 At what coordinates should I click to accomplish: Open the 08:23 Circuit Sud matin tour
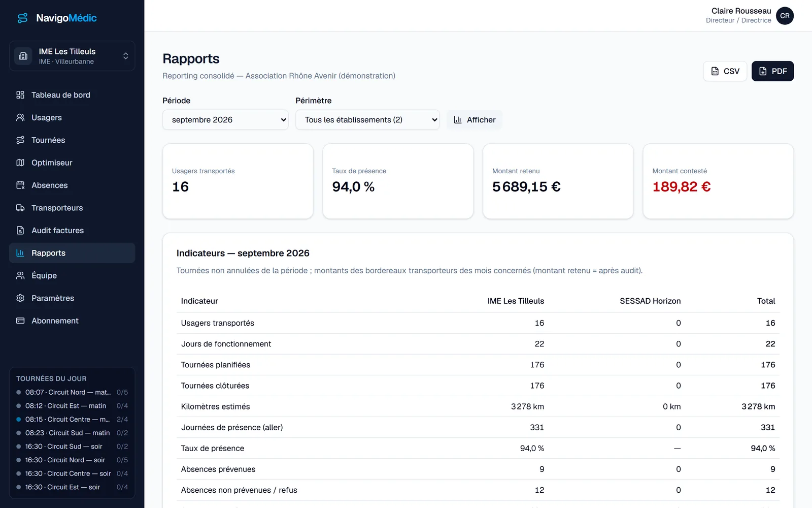[72, 433]
